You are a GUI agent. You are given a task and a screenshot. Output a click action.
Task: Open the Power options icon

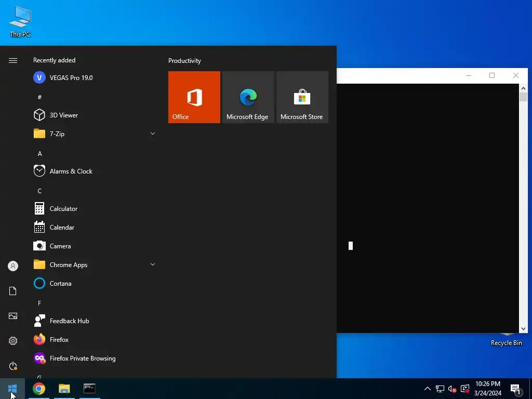[13, 366]
